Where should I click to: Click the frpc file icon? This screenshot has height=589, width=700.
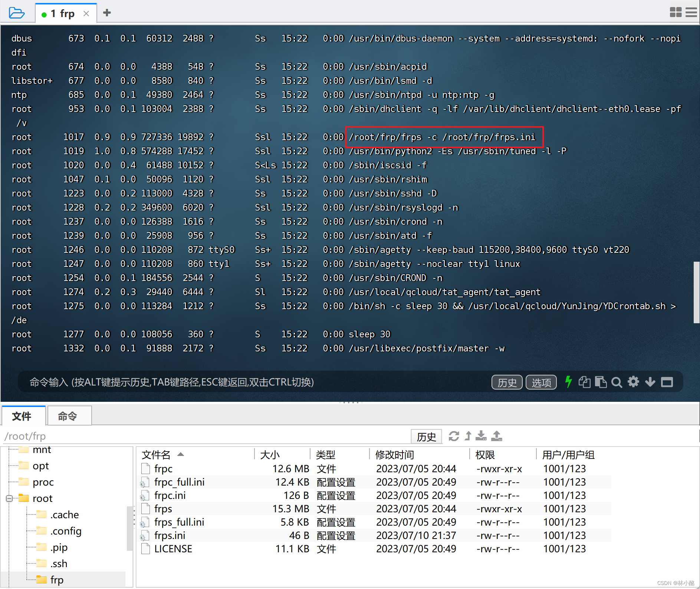145,469
